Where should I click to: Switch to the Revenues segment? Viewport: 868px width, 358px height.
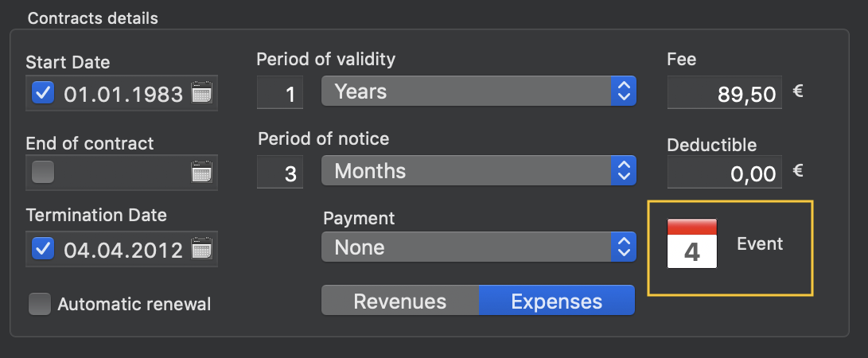click(x=400, y=301)
